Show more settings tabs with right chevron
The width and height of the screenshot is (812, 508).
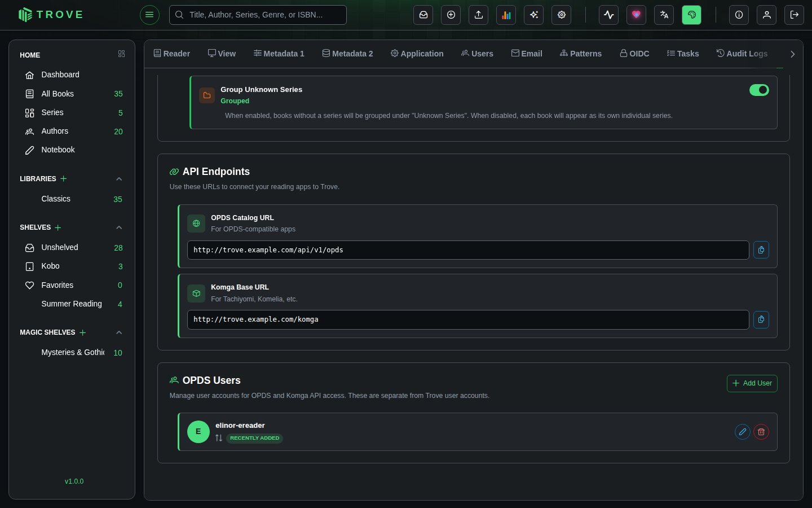tap(792, 54)
